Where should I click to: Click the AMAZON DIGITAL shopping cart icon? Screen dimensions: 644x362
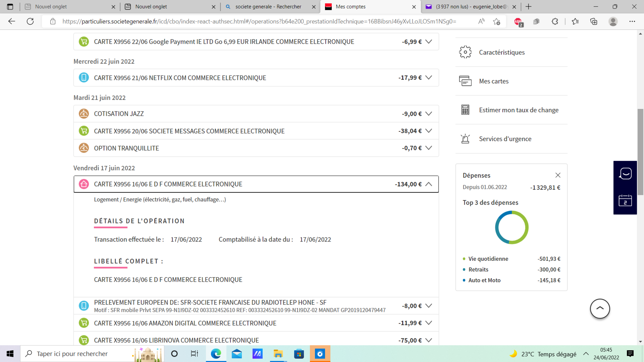(x=84, y=323)
